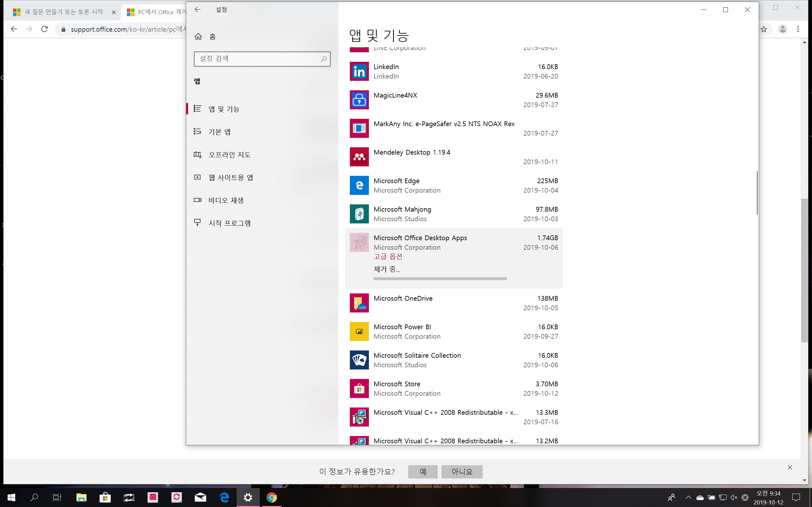Click the Mendeley Desktop app icon

coord(359,157)
